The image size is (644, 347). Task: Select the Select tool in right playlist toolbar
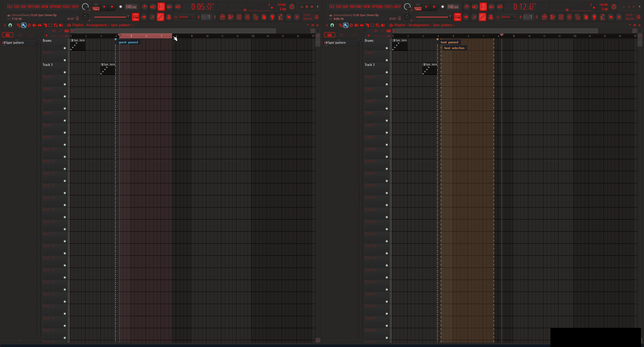[x=372, y=25]
